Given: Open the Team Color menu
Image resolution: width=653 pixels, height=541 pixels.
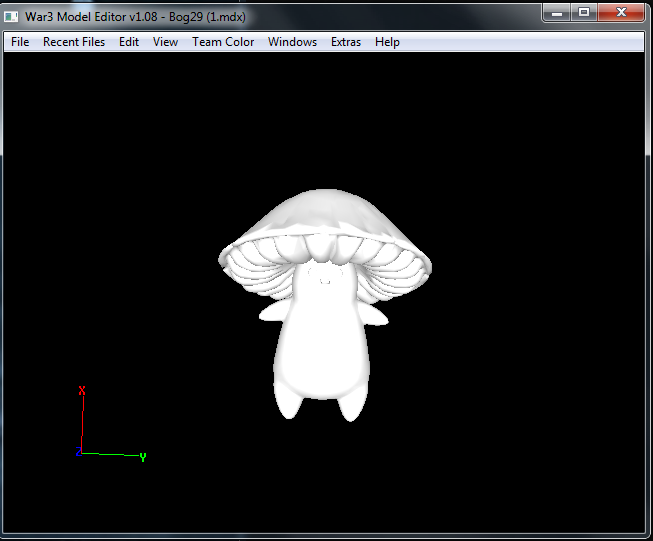Looking at the screenshot, I should 223,42.
